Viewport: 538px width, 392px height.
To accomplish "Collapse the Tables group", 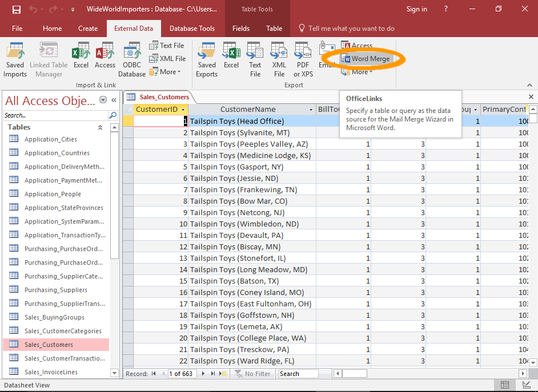I will [100, 127].
